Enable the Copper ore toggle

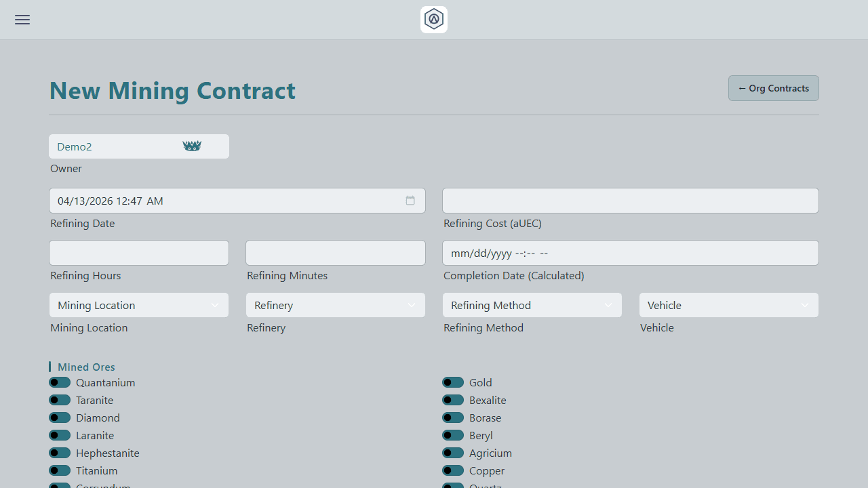click(x=453, y=470)
